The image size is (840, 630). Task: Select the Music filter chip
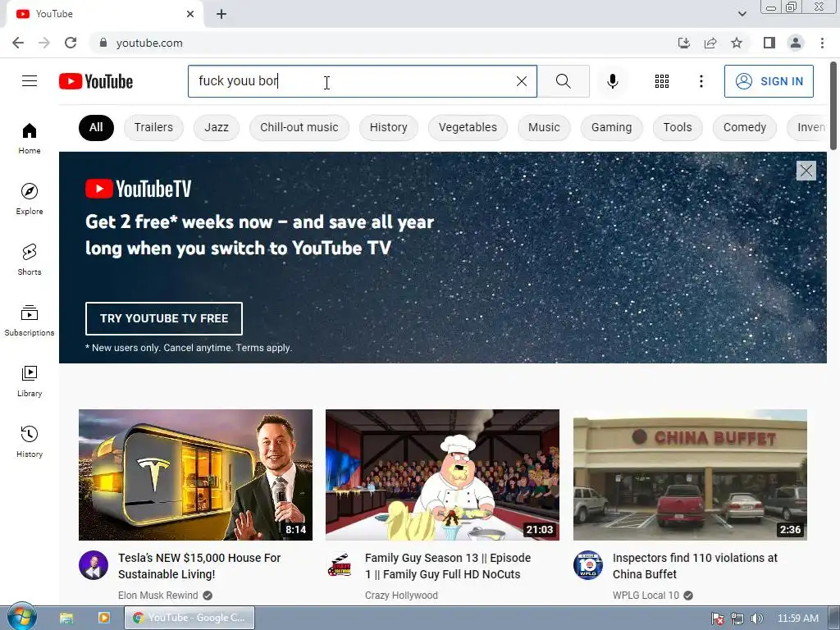[544, 127]
